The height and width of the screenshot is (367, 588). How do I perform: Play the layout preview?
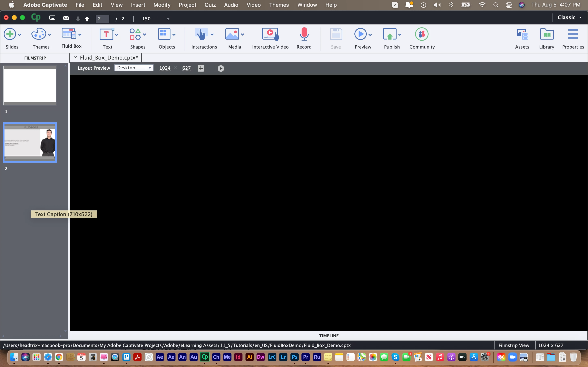(x=221, y=69)
